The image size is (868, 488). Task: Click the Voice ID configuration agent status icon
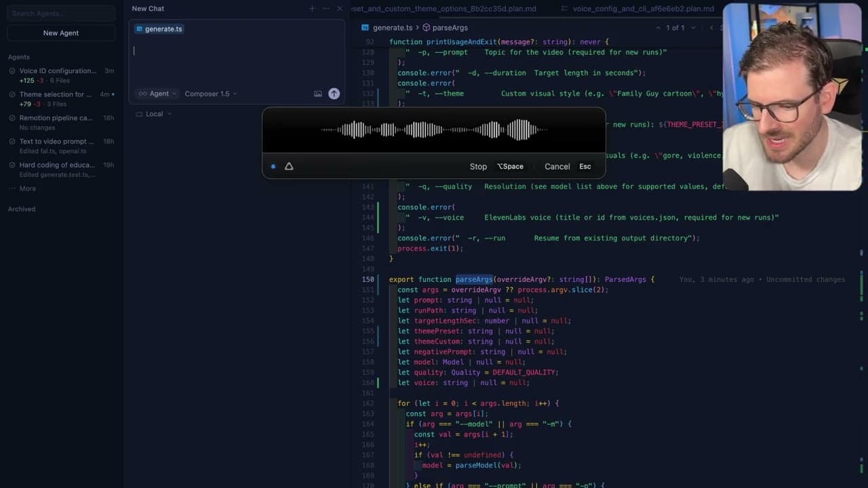(x=13, y=70)
